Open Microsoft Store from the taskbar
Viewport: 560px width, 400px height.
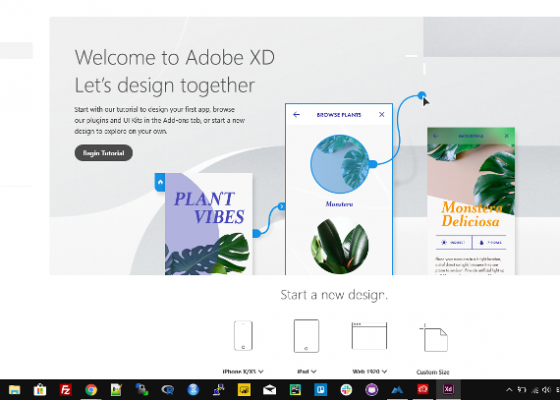point(40,390)
